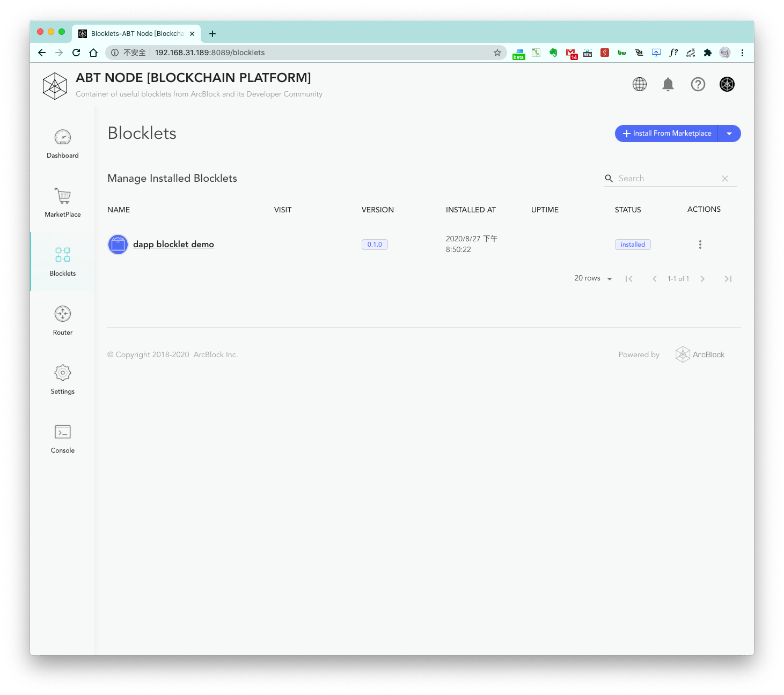Reload the blocklets page
784x695 pixels.
[x=76, y=53]
